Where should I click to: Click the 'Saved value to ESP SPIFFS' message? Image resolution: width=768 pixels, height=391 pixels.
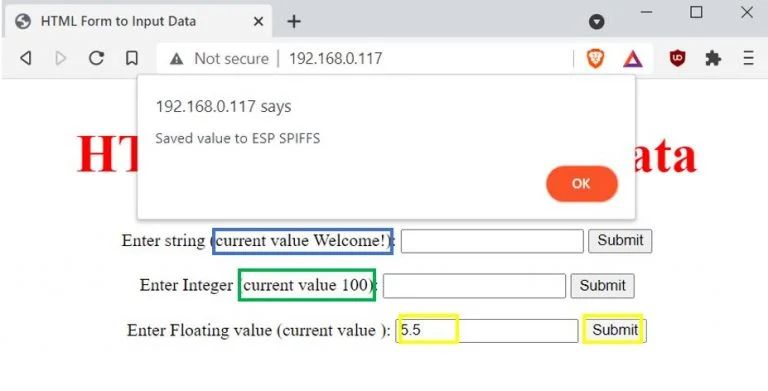(x=238, y=138)
